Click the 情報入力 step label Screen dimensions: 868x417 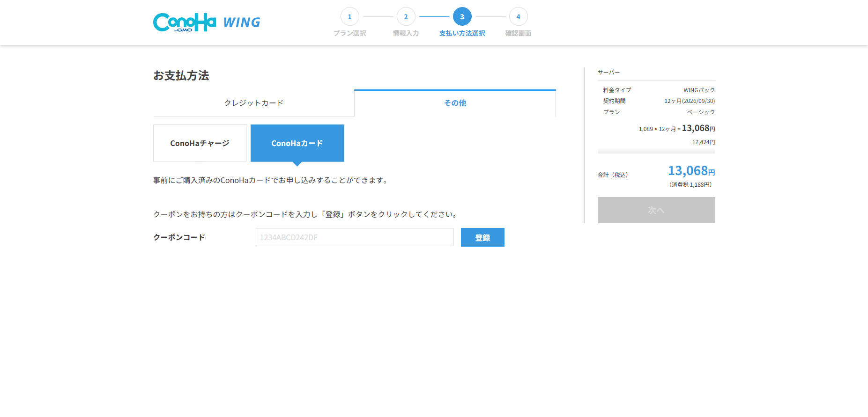pos(406,33)
